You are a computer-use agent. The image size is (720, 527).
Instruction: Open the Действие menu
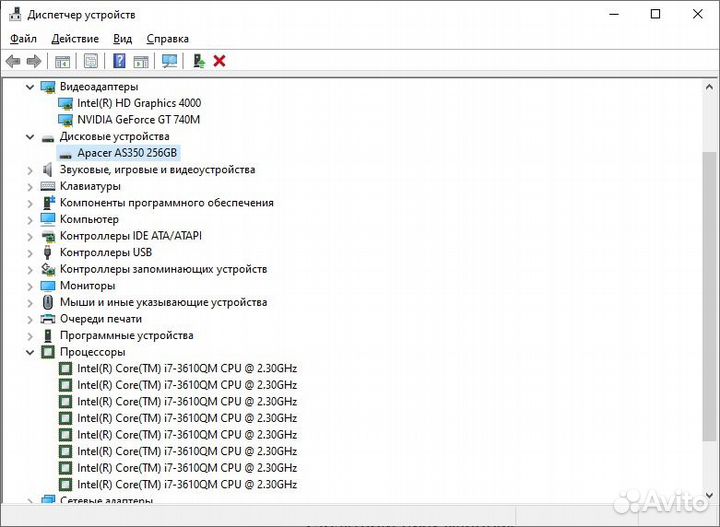[75, 39]
